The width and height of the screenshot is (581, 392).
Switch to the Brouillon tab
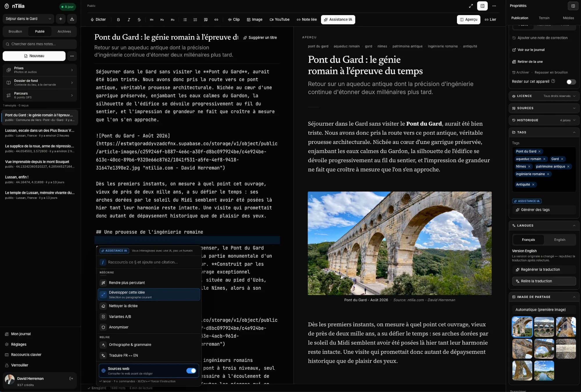click(x=15, y=31)
